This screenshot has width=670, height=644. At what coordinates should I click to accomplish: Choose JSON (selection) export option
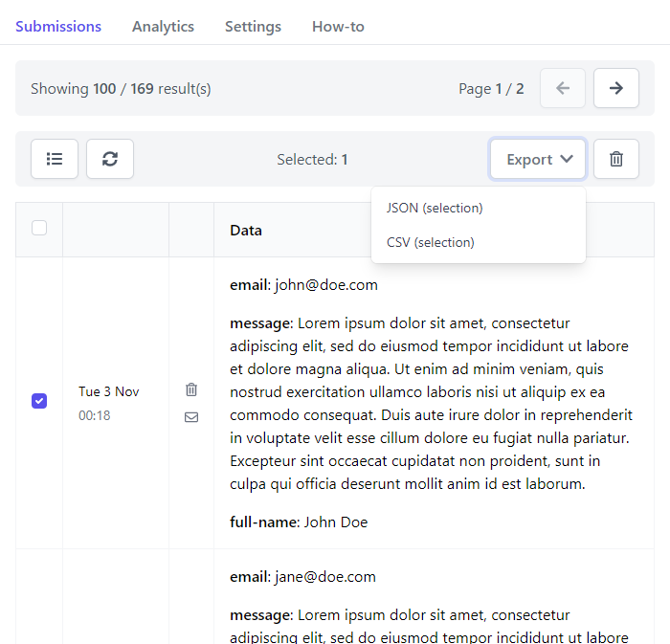[435, 208]
